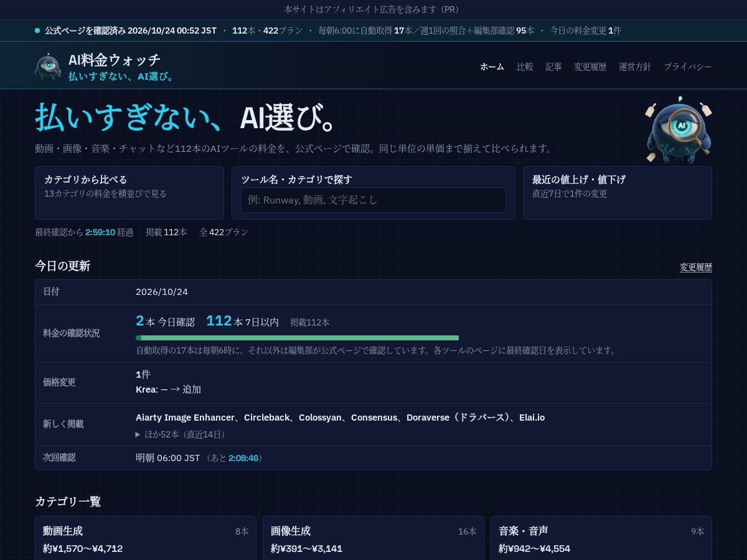Click the 最終確認から 2:59:10 経過 elapsed timer
Screen dimensions: 747x560
(84, 232)
